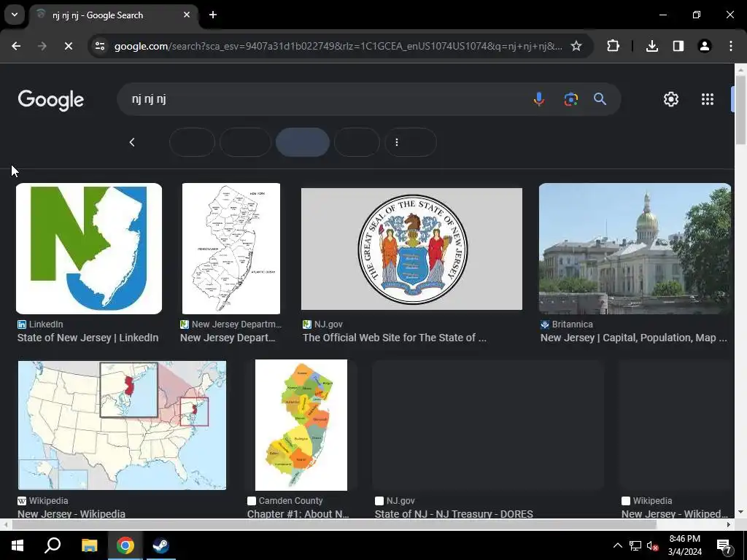Select the 'nj nj nj - Google Search' tab
Image resolution: width=747 pixels, height=560 pixels.
[114, 15]
